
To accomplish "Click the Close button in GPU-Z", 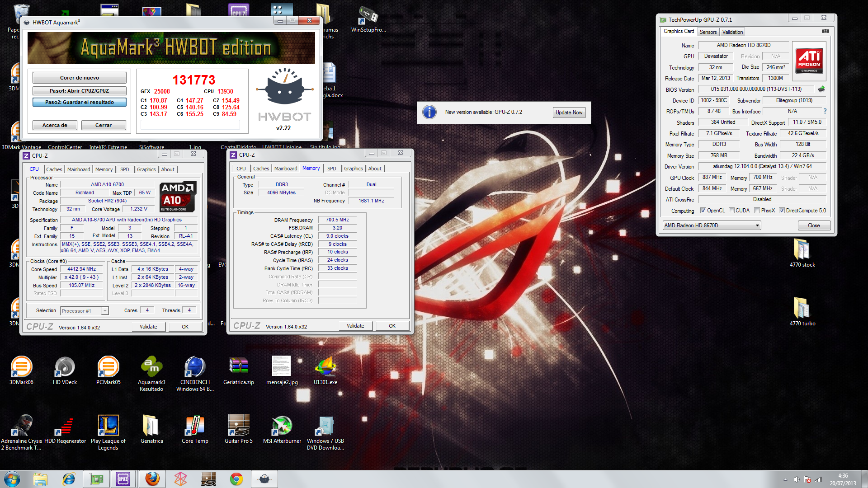I will coord(814,225).
